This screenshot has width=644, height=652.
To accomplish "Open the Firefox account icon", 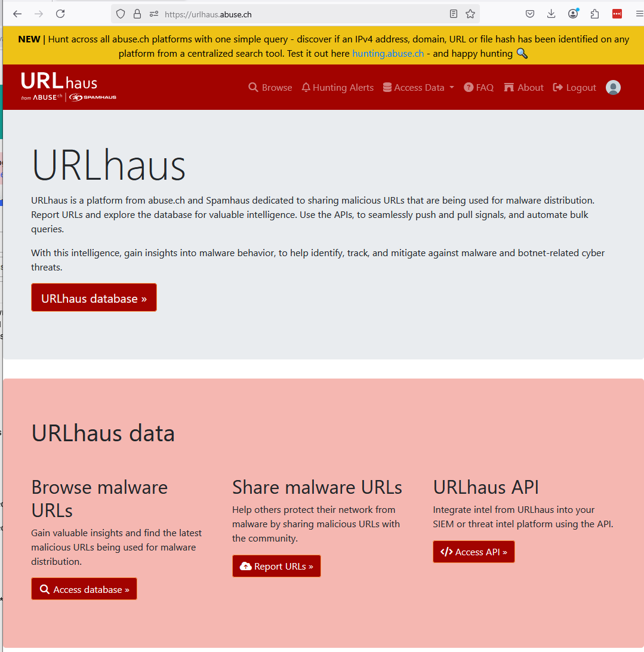I will click(574, 14).
